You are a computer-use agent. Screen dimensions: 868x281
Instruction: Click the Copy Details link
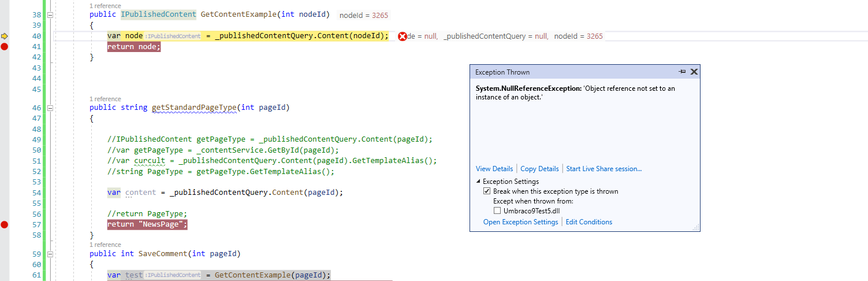(x=539, y=169)
